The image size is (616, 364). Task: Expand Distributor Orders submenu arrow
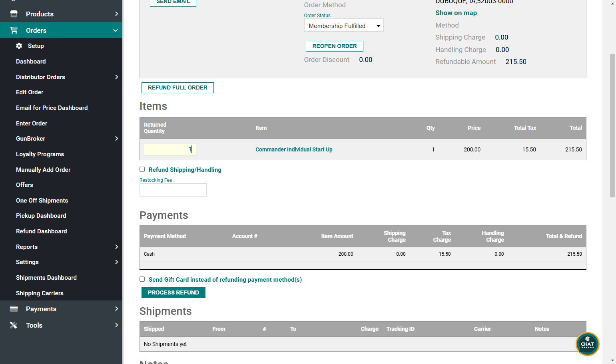116,77
